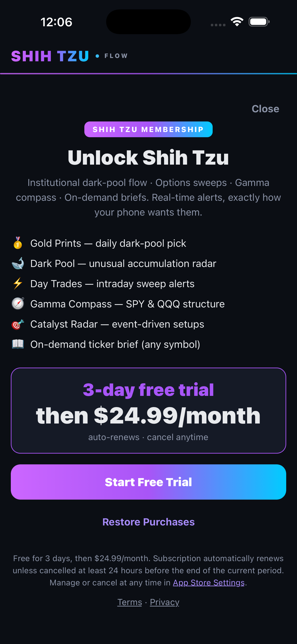Screen dimensions: 297x644
Task: Tap the whale icon next to Dark Pool
Action: pos(18,263)
